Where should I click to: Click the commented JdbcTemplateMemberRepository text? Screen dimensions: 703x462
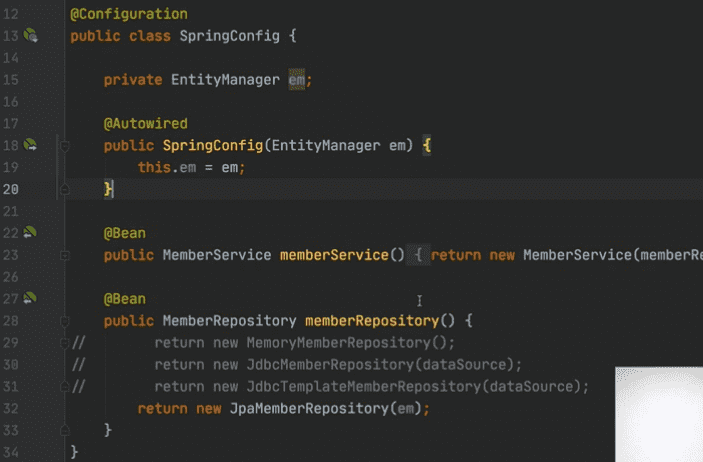pyautogui.click(x=363, y=387)
